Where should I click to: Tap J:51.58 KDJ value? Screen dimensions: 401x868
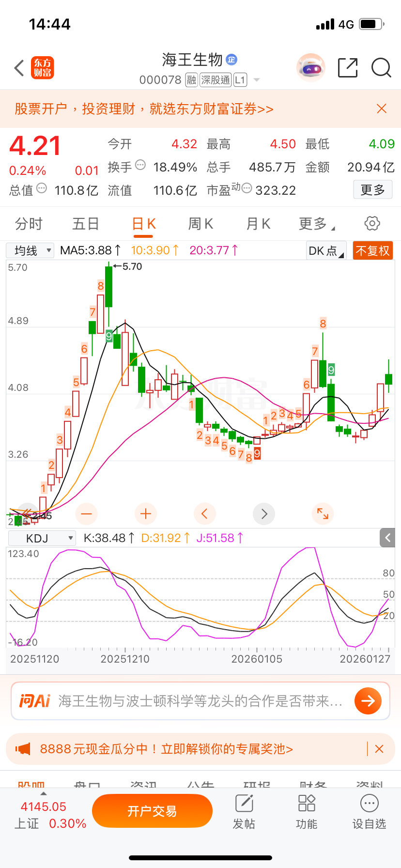(x=220, y=538)
